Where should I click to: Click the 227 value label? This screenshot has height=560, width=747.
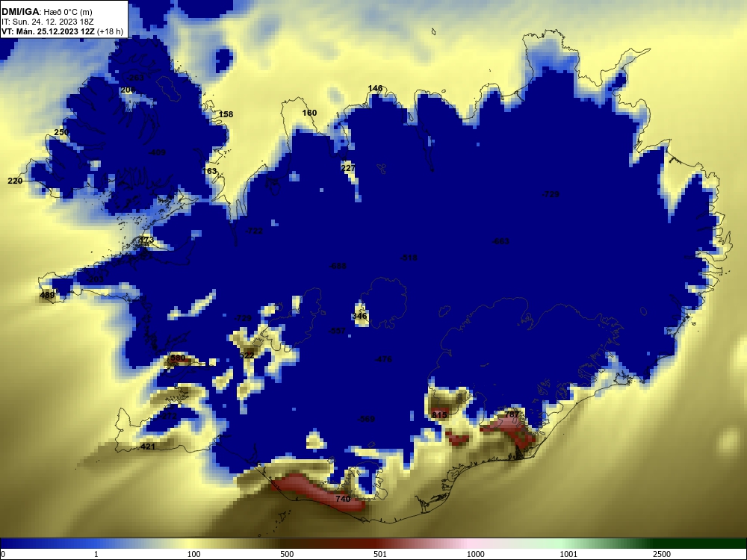pos(348,168)
